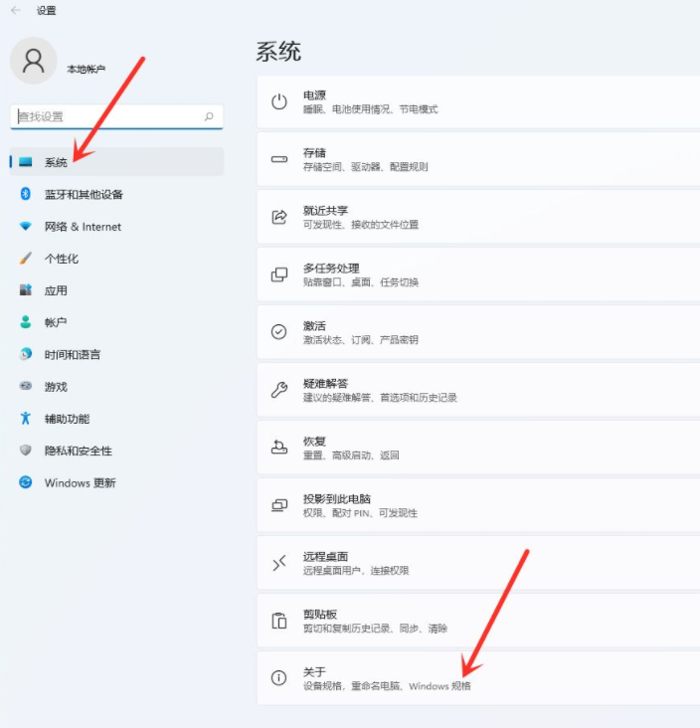Screen dimensions: 700x728
Task: Click the 存储 drive icon
Action: click(279, 159)
